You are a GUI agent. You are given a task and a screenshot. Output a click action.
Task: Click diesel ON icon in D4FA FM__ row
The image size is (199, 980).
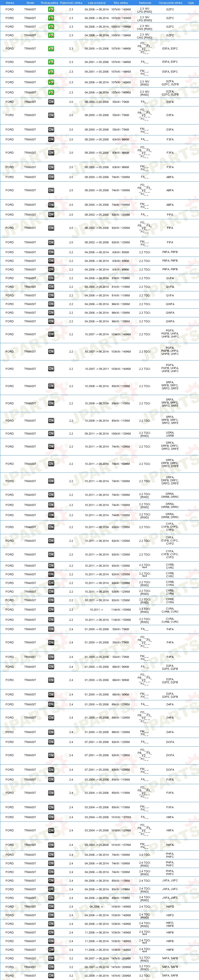pyautogui.click(x=51, y=732)
